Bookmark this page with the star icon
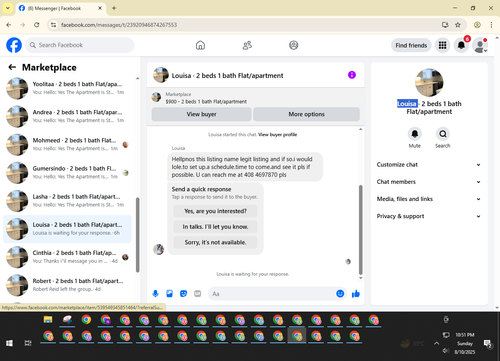500x361 pixels. click(x=458, y=25)
